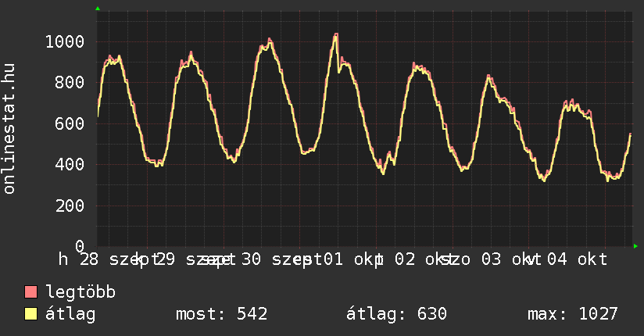This screenshot has width=644, height=336.
Task: Click the max: 1027 statistic
Action: 573,314
